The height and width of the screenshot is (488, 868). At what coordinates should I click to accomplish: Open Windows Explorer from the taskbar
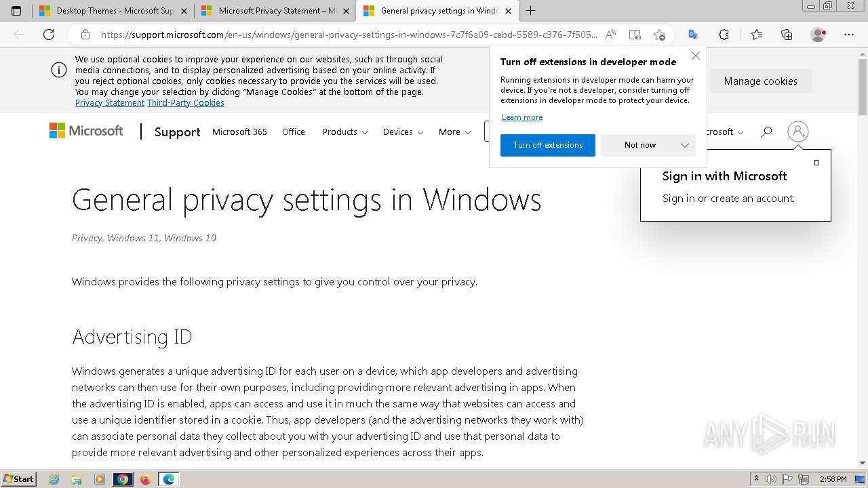[77, 479]
